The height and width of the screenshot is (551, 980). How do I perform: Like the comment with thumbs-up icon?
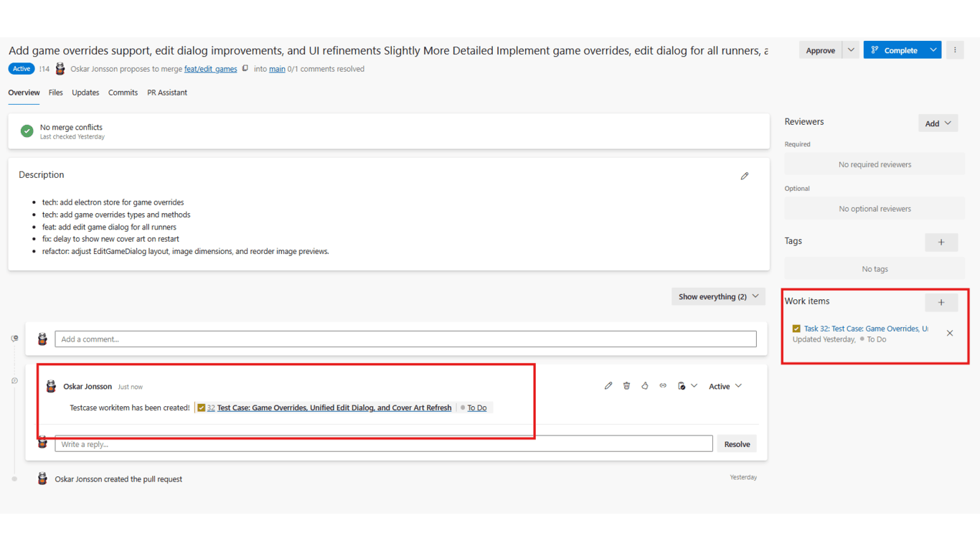tap(644, 386)
